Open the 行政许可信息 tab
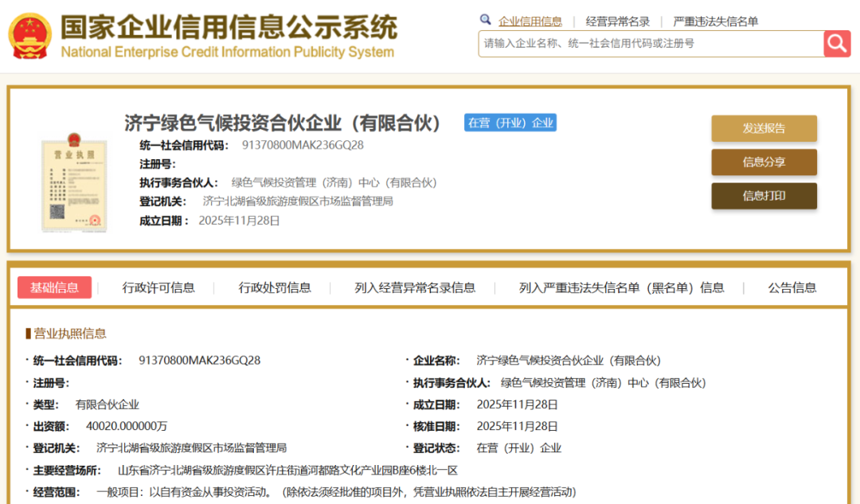The image size is (860, 504). click(x=158, y=288)
